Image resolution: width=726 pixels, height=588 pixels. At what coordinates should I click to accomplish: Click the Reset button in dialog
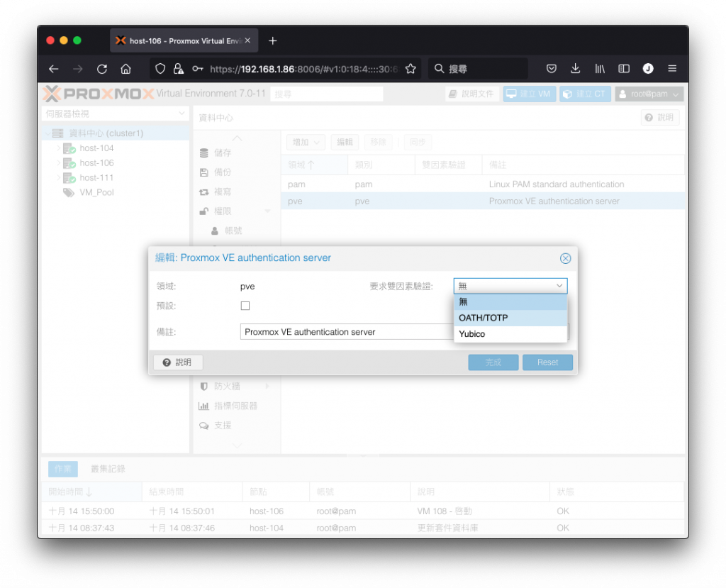click(x=547, y=362)
